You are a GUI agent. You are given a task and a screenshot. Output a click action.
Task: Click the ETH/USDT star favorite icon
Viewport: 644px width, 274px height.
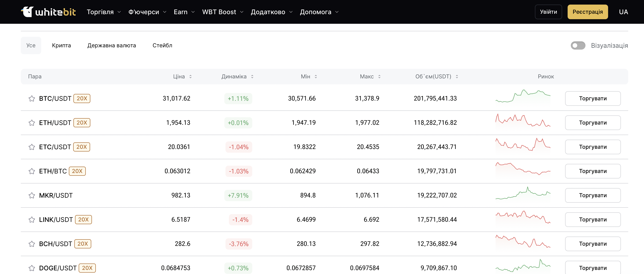(x=31, y=122)
